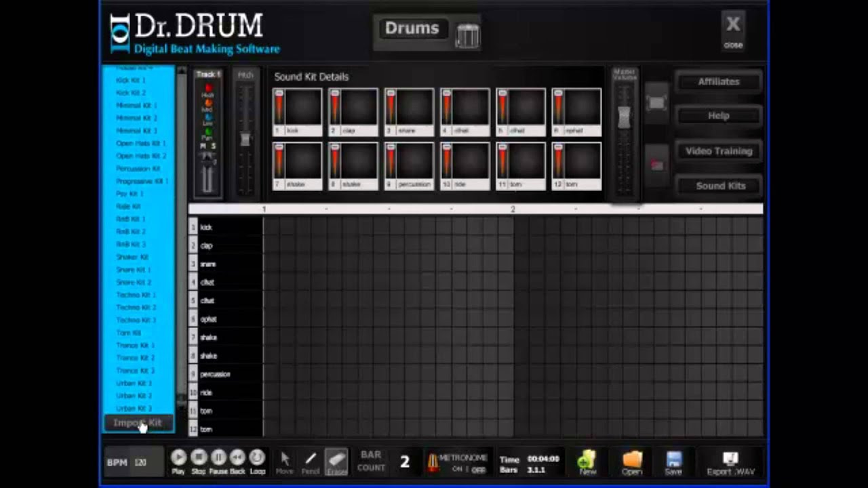Image resolution: width=868 pixels, height=488 pixels.
Task: Select Techno Kit 1 in list
Action: (x=136, y=295)
